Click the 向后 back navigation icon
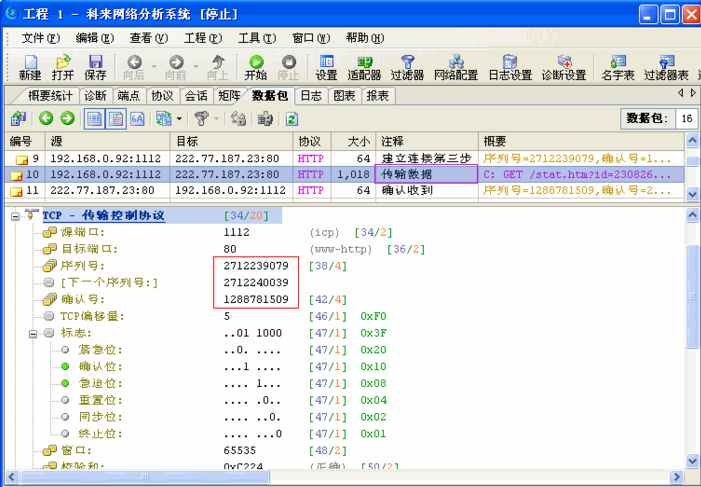Screen dimensions: 701x487 (134, 68)
